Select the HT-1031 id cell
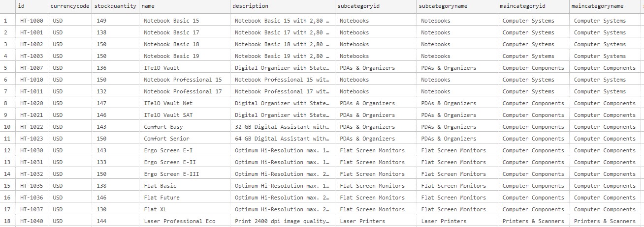Screen dimensions: 644x227 point(32,162)
